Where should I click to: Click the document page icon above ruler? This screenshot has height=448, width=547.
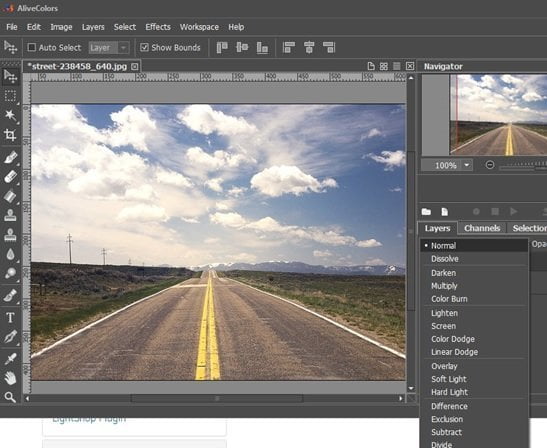[x=371, y=66]
